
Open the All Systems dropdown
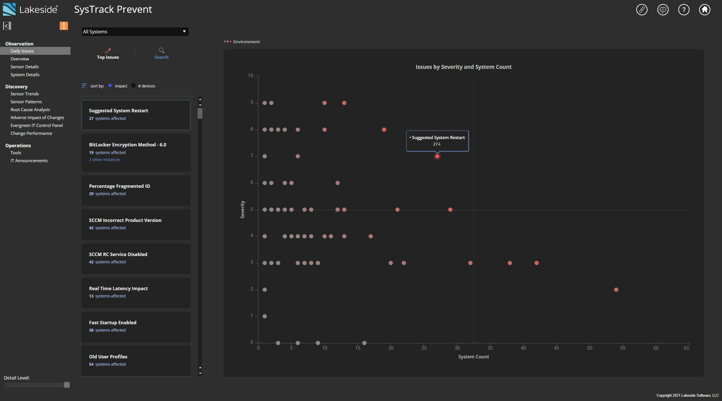(x=135, y=32)
